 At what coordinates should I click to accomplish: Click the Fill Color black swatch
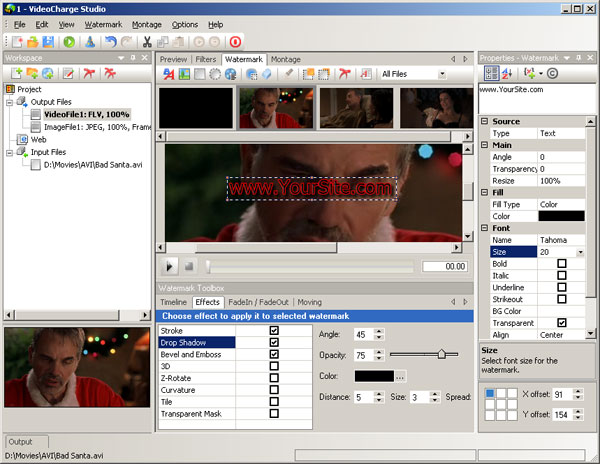561,216
